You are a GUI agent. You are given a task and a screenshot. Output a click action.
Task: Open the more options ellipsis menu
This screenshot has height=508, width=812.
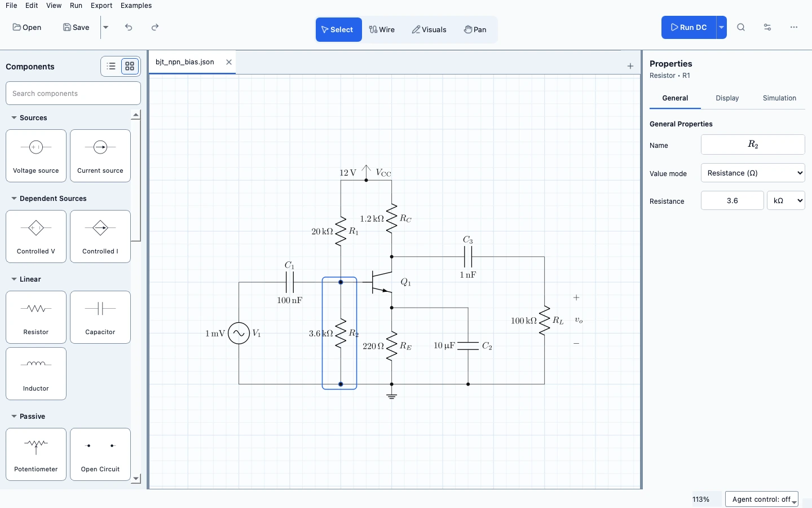[x=794, y=27]
